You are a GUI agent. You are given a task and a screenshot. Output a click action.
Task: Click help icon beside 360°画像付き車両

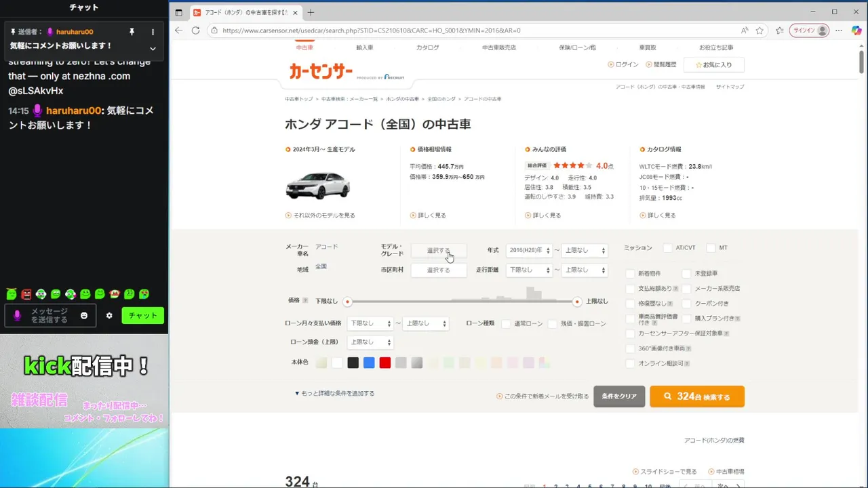tap(688, 348)
